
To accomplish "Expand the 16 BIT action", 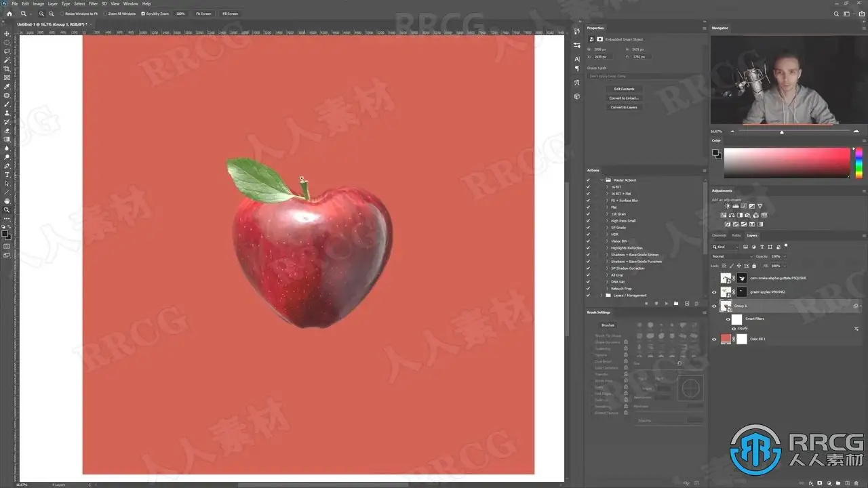I will click(607, 187).
